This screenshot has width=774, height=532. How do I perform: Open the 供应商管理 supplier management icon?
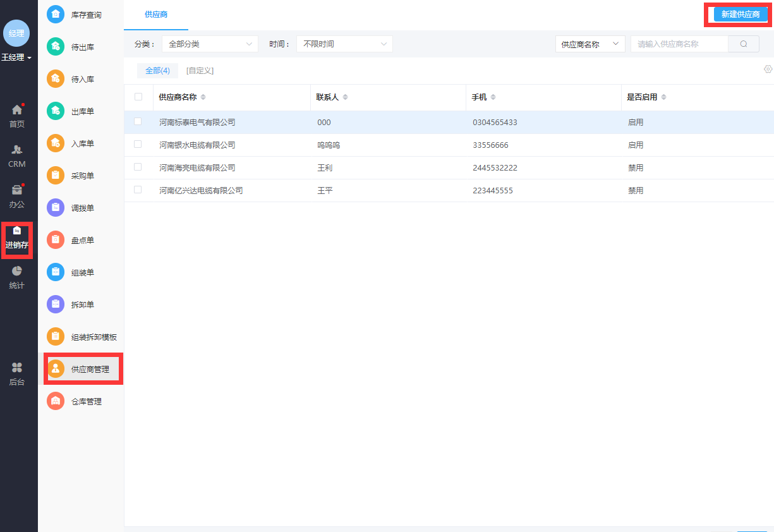[56, 368]
